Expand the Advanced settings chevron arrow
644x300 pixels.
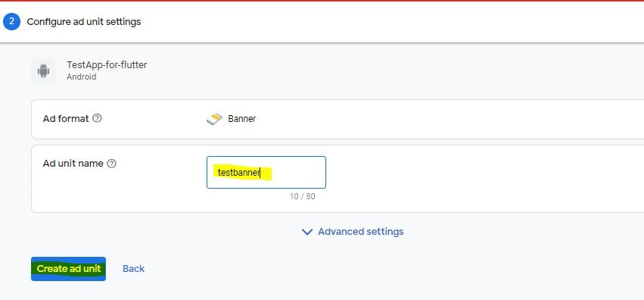tap(307, 232)
